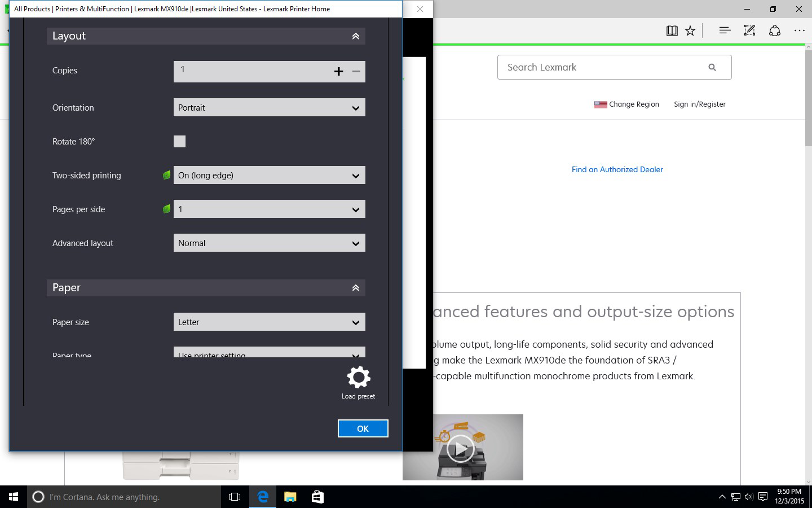Change the Two-sided printing setting

269,175
